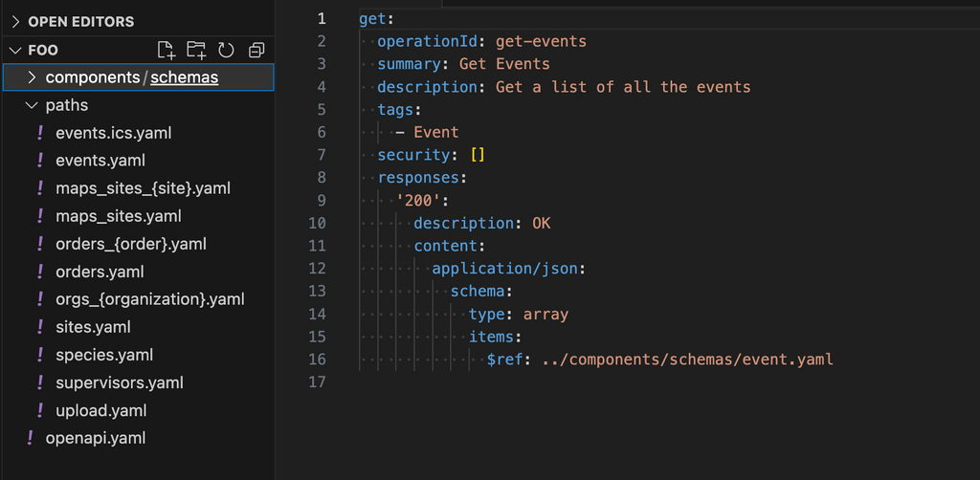This screenshot has width=980, height=480.
Task: Click the YAML icon beside upload.yaml
Action: coord(40,410)
